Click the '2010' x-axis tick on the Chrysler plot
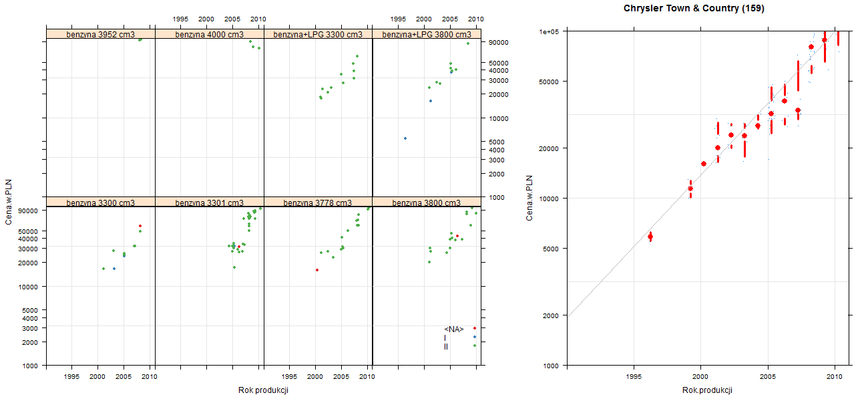This screenshot has width=868, height=401. [x=835, y=377]
